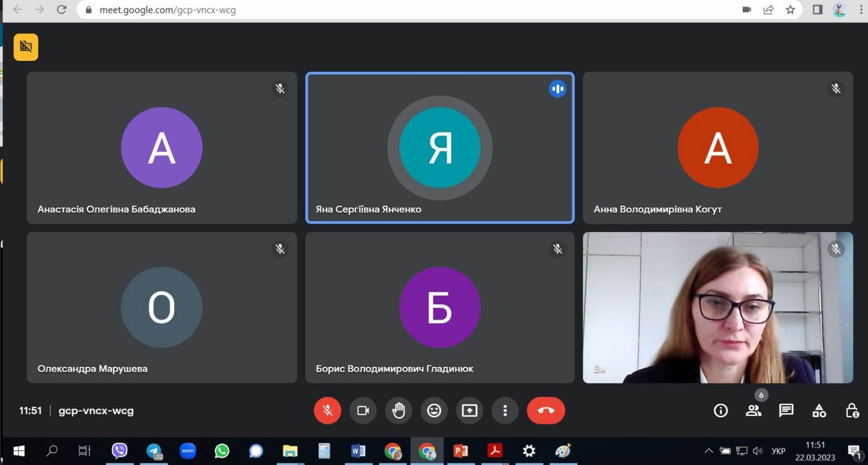868x465 pixels.
Task: Expand hidden system tray icons
Action: 709,450
